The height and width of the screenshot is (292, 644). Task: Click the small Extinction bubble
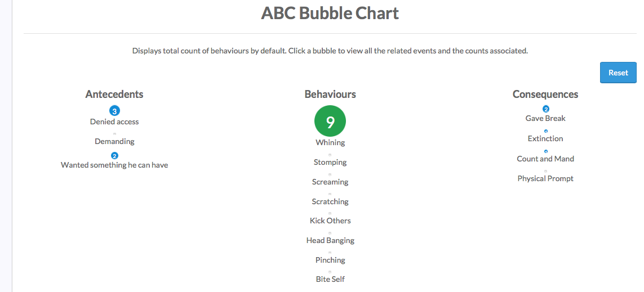pos(546,131)
